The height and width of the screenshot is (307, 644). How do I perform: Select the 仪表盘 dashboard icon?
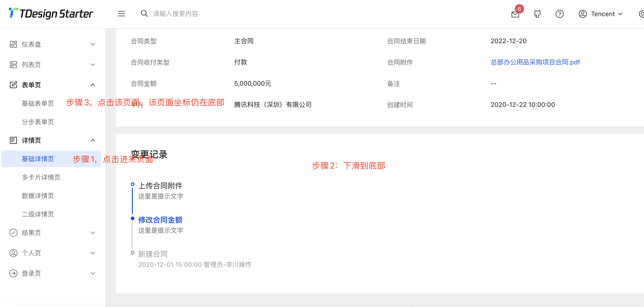tap(13, 44)
